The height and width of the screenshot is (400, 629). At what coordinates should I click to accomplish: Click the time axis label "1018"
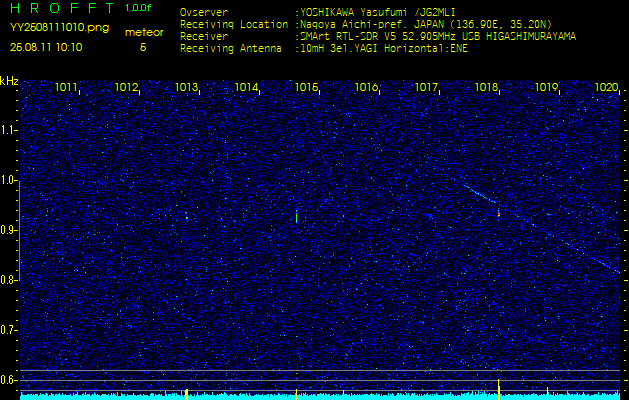click(x=485, y=87)
